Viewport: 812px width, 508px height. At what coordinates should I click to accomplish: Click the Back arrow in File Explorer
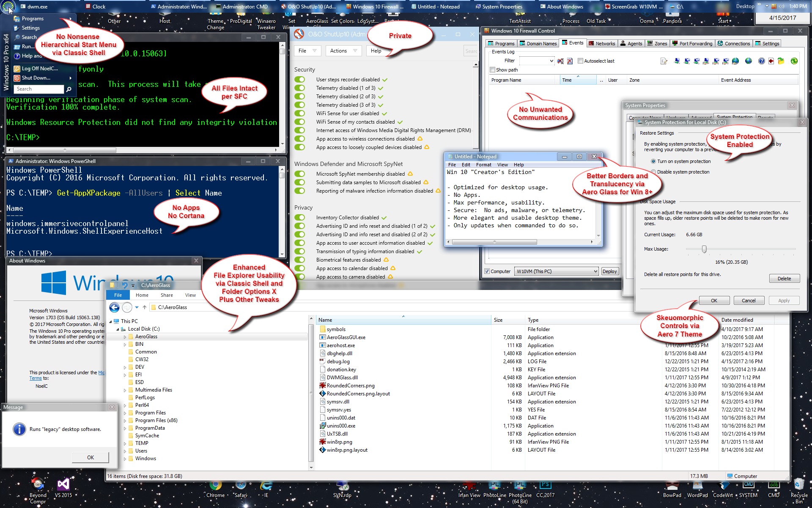tap(114, 307)
